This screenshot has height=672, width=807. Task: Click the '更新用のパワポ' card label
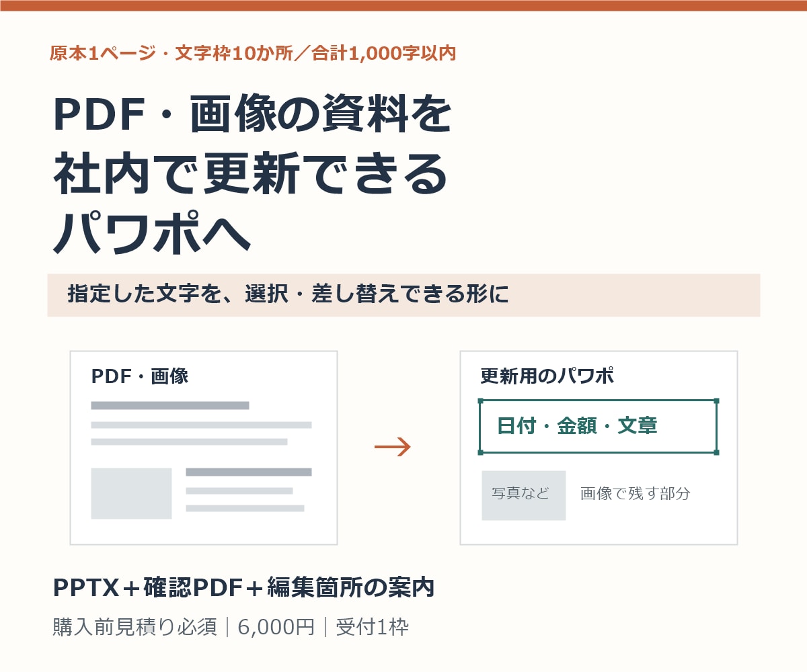(x=547, y=376)
